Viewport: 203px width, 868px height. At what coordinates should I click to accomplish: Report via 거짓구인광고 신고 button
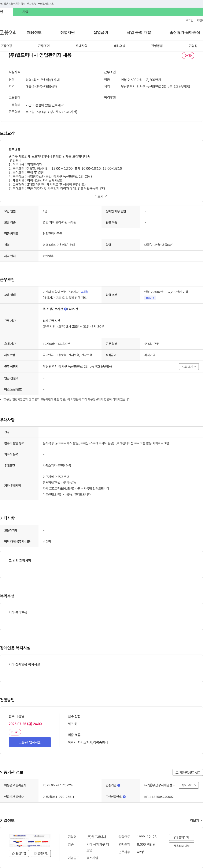(188, 772)
